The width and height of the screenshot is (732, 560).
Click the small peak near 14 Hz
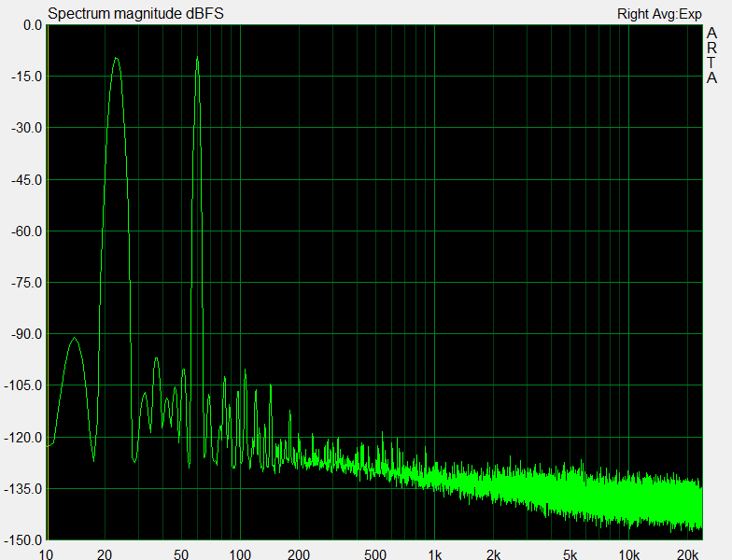75,339
